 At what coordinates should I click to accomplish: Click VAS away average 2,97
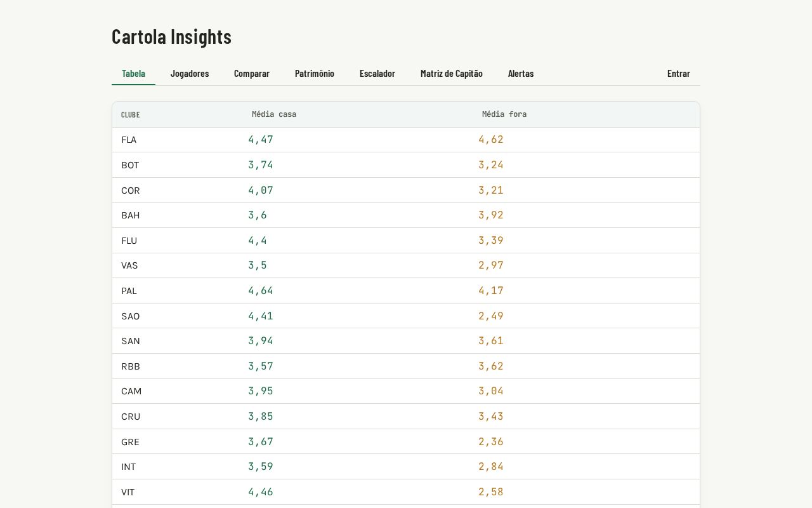coord(491,265)
